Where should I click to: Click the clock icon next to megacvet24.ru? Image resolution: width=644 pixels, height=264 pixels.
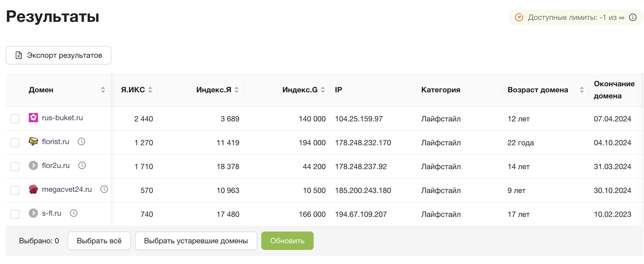coord(104,189)
